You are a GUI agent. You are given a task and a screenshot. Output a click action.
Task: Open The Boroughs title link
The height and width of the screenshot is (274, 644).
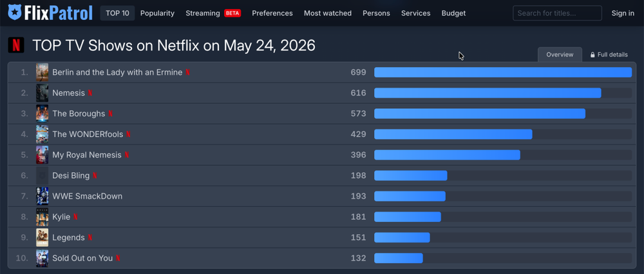[x=79, y=113]
